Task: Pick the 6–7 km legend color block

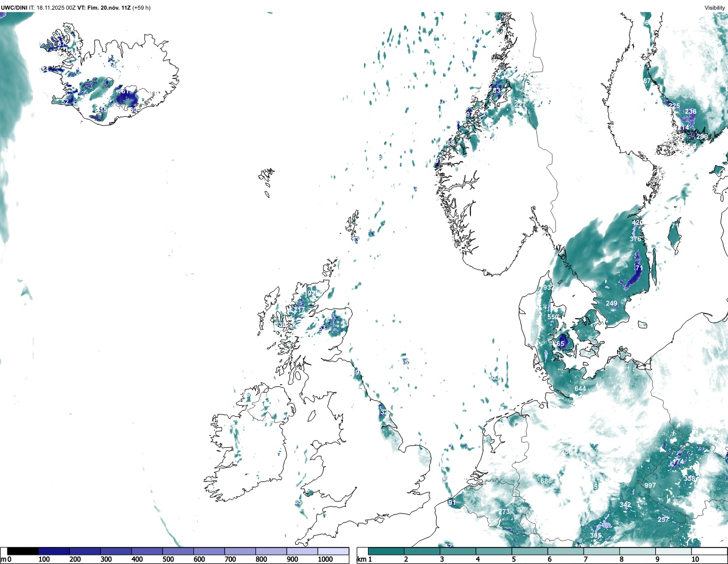Action: [x=566, y=551]
